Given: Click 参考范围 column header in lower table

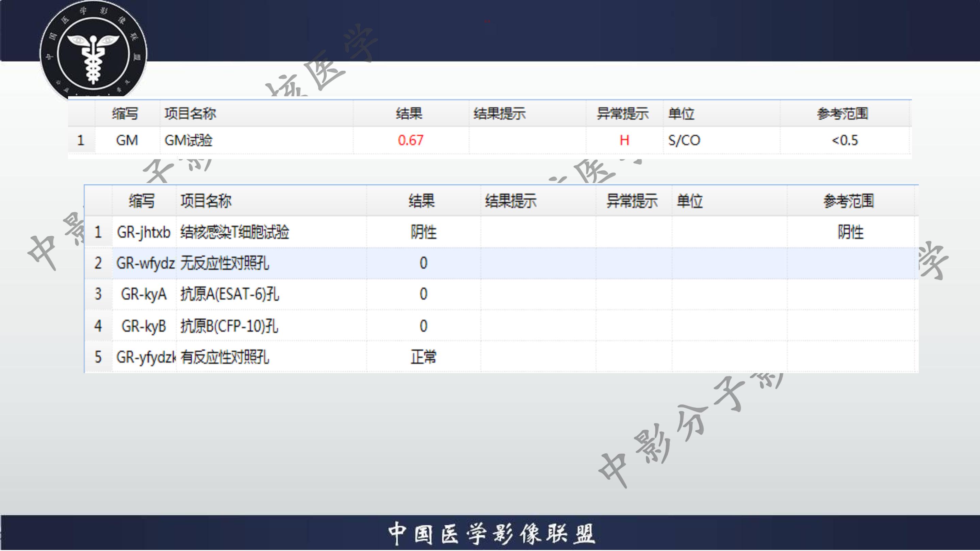Looking at the screenshot, I should point(849,201).
